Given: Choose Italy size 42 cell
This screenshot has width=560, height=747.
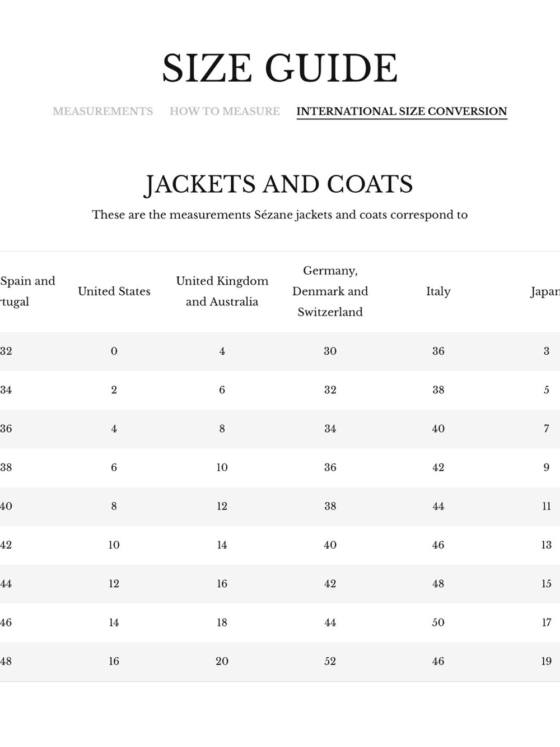Looking at the screenshot, I should (438, 467).
